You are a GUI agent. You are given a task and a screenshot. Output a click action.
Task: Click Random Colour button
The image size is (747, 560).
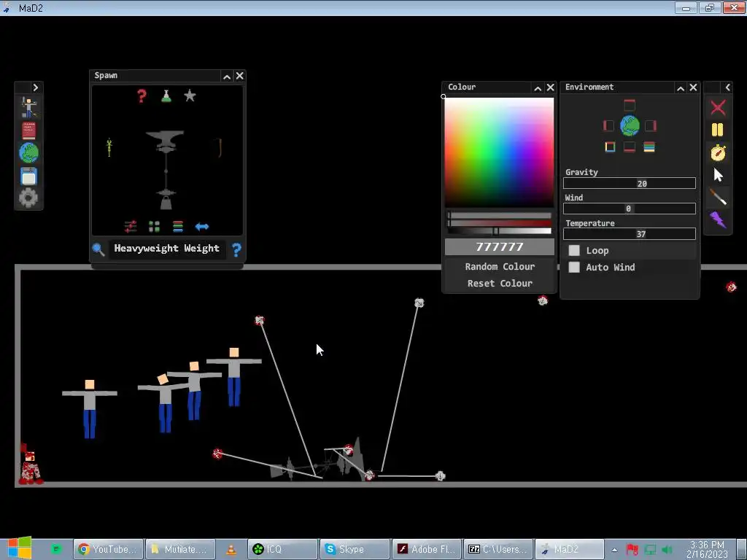[x=500, y=267]
